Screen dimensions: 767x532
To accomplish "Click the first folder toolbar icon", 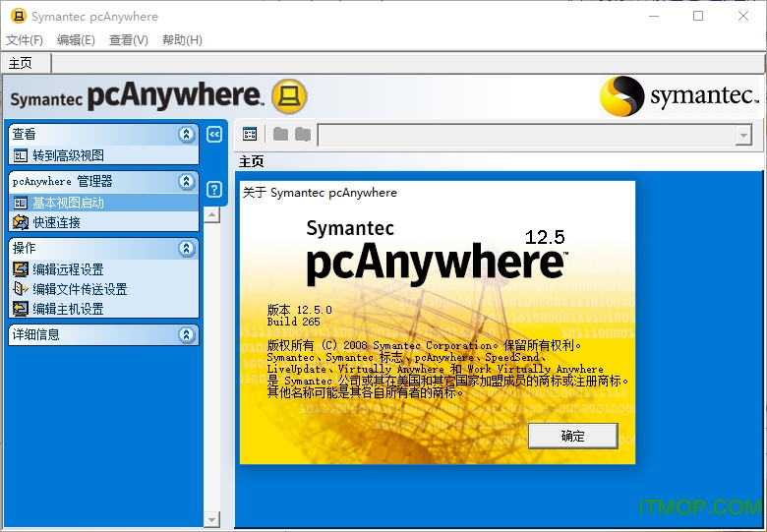I will (x=280, y=134).
